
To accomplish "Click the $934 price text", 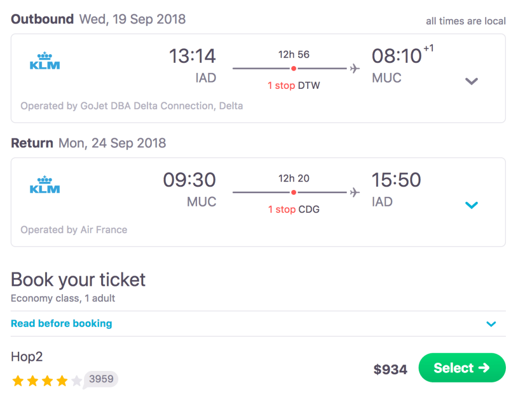I will [390, 368].
